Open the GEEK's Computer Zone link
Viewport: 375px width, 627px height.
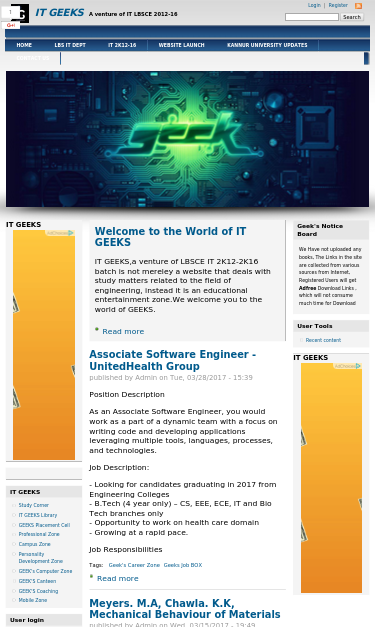pos(45,571)
